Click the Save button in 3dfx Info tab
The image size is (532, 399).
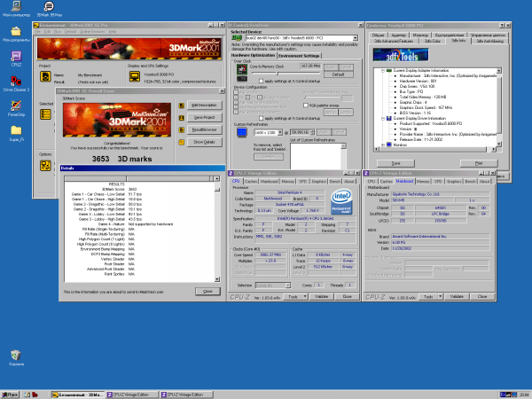coord(395,163)
